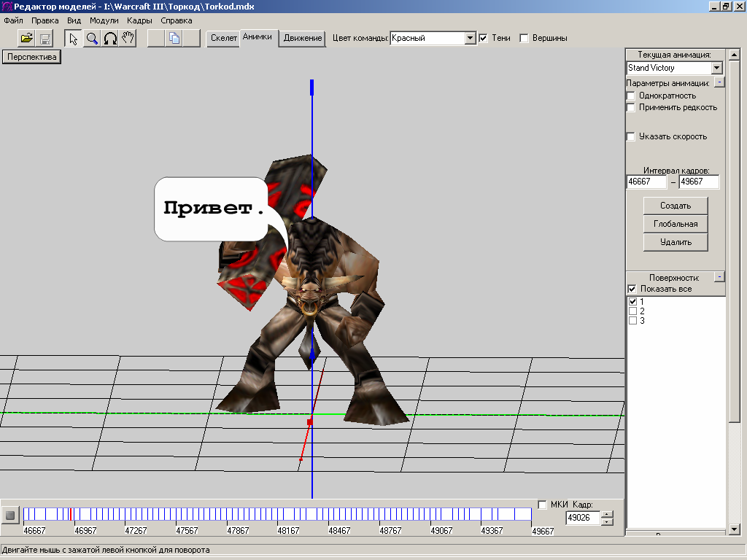The image size is (747, 560).
Task: Click the Создать button
Action: click(675, 206)
